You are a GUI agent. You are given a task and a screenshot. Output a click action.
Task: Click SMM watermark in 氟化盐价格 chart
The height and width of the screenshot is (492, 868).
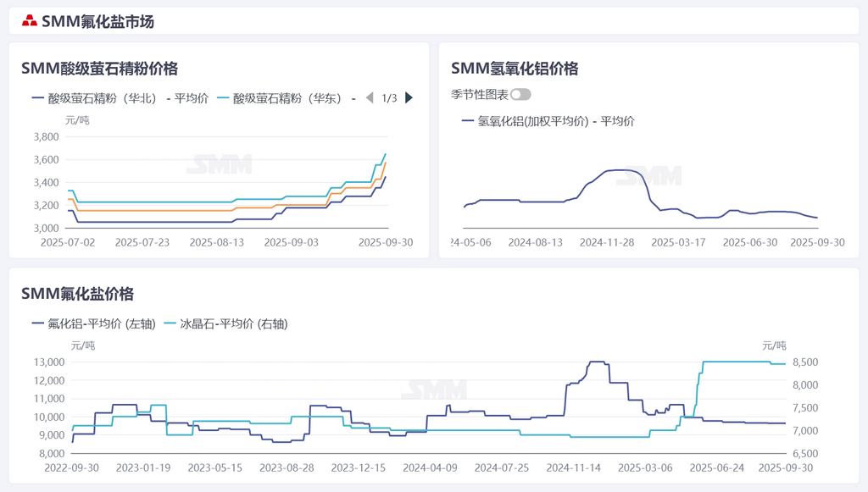[433, 390]
